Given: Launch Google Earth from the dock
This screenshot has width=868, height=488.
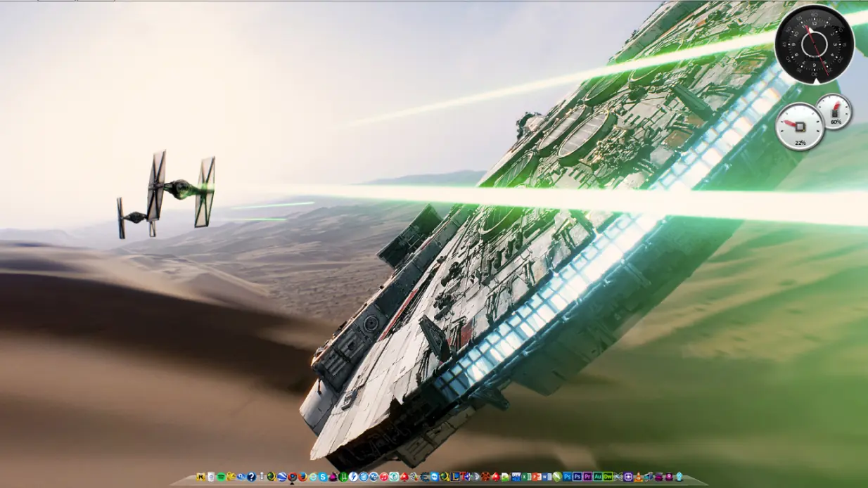Looking at the screenshot, I should click(281, 477).
